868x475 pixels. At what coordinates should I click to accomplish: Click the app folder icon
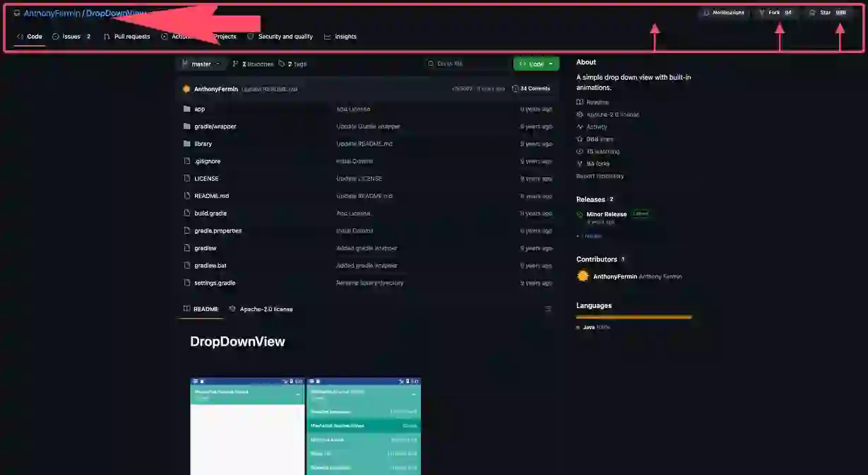tap(187, 109)
